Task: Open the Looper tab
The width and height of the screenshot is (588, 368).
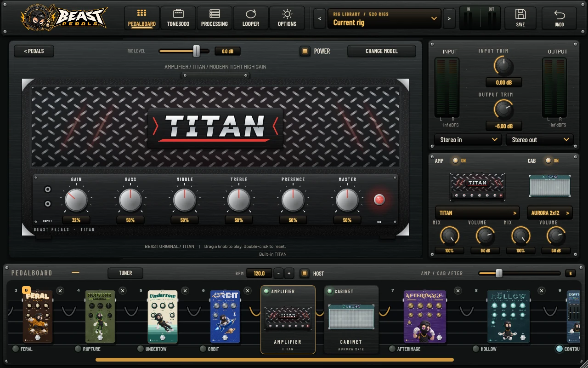Action: click(251, 18)
